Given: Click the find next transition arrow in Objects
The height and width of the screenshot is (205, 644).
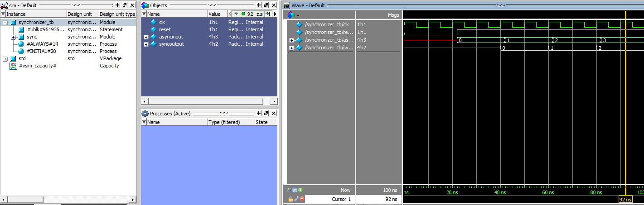Looking at the screenshot, I should [x=268, y=14].
